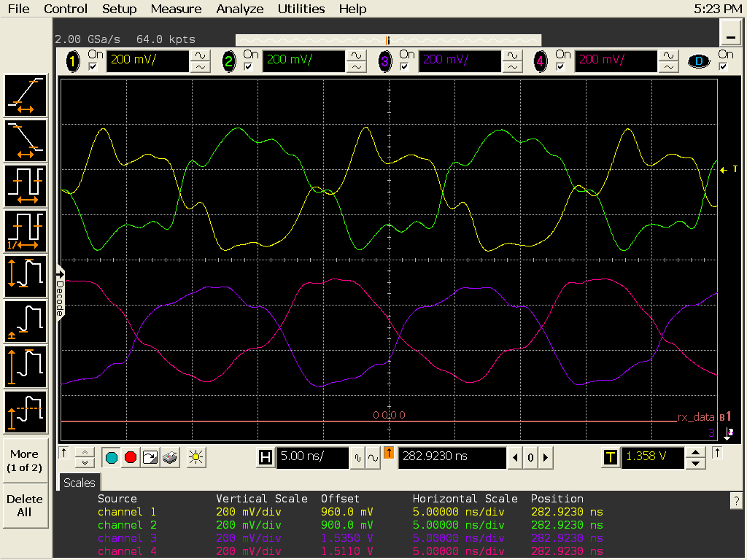747x560 pixels.
Task: Click the Single acquisition button
Action: (x=150, y=458)
